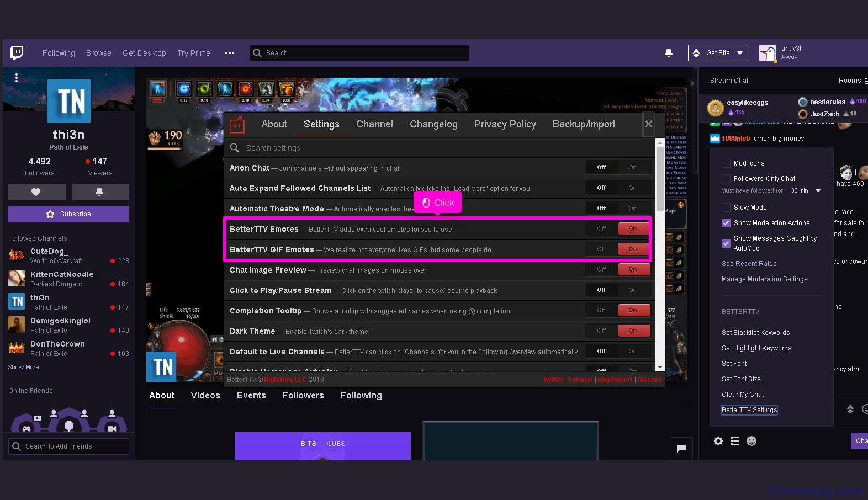Switch to the Channel tab
This screenshot has width=868, height=500.
coord(374,124)
